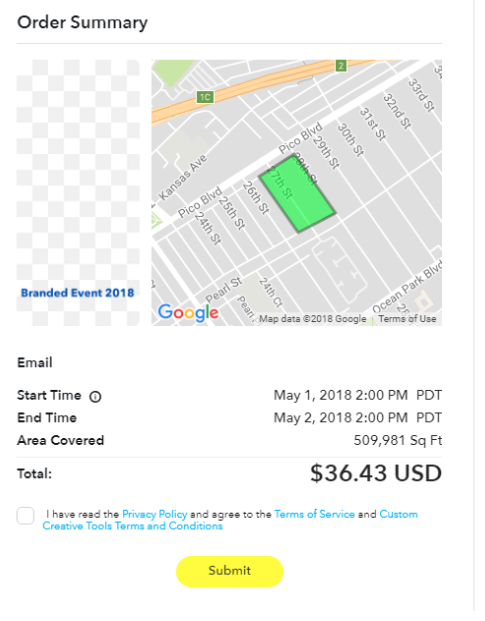Open the map Terms of Use link
Viewport: 485px width, 621px height.
[x=407, y=319]
